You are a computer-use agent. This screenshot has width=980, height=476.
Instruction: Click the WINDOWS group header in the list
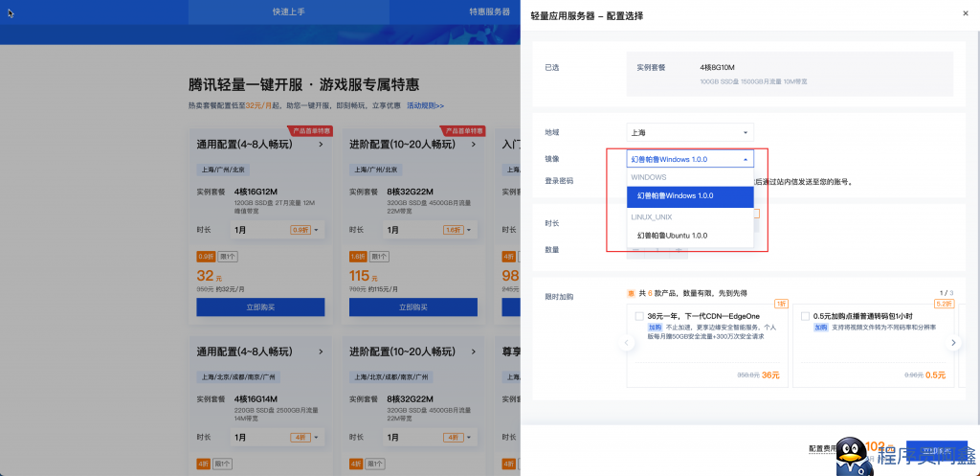[649, 177]
